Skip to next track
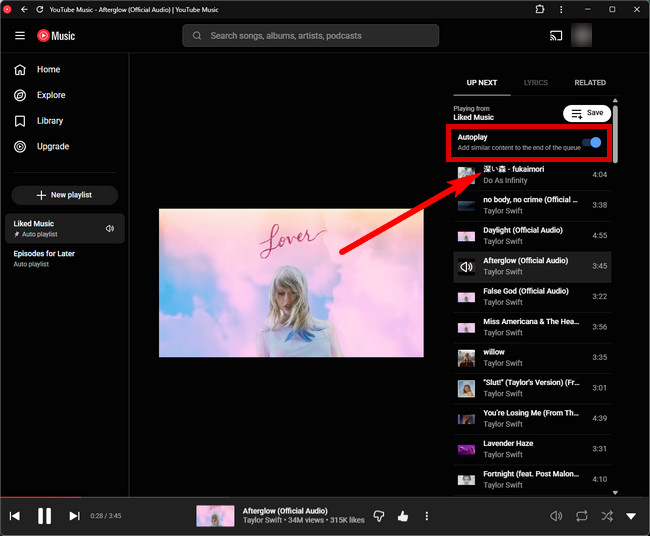This screenshot has width=650, height=536. pyautogui.click(x=74, y=516)
